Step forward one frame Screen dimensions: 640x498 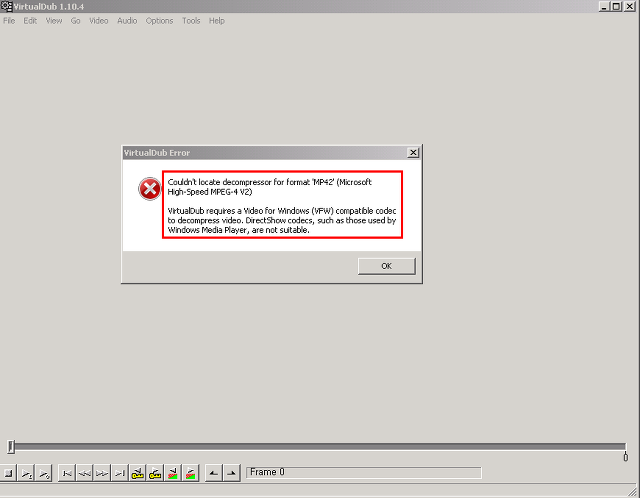(x=102, y=474)
